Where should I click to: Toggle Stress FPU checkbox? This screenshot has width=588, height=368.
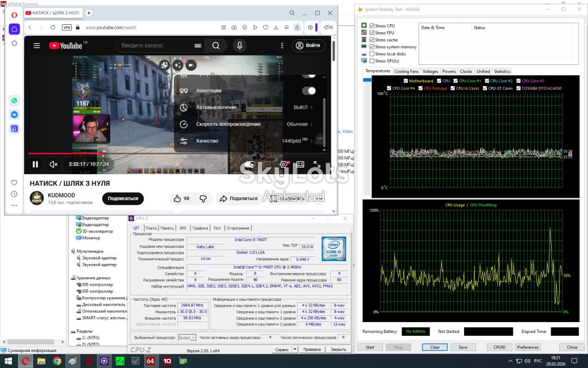click(x=372, y=33)
